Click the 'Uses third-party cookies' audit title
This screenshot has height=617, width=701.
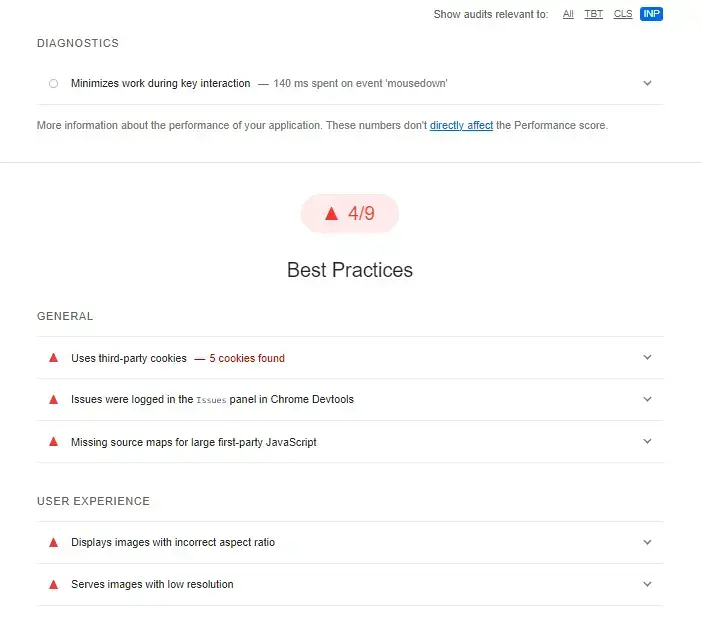click(129, 358)
